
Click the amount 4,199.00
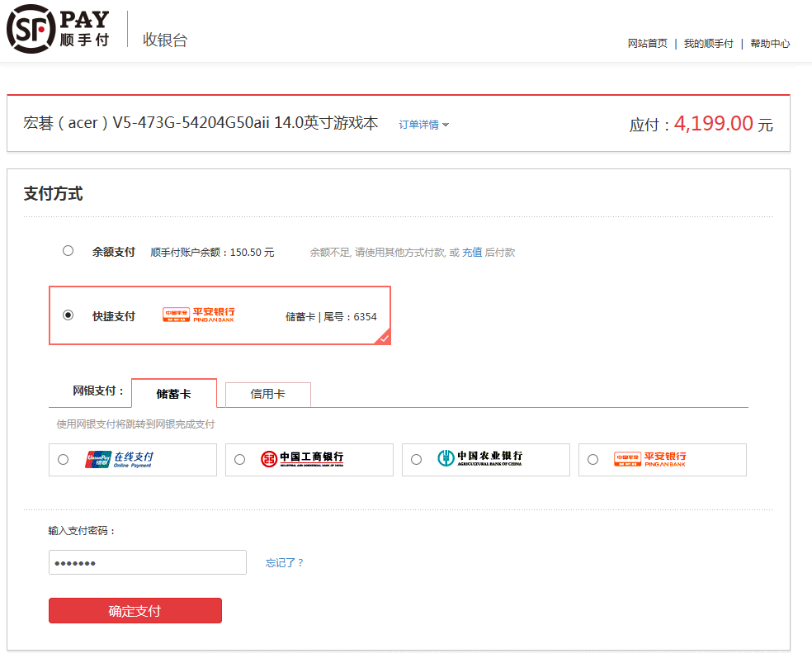pyautogui.click(x=713, y=123)
